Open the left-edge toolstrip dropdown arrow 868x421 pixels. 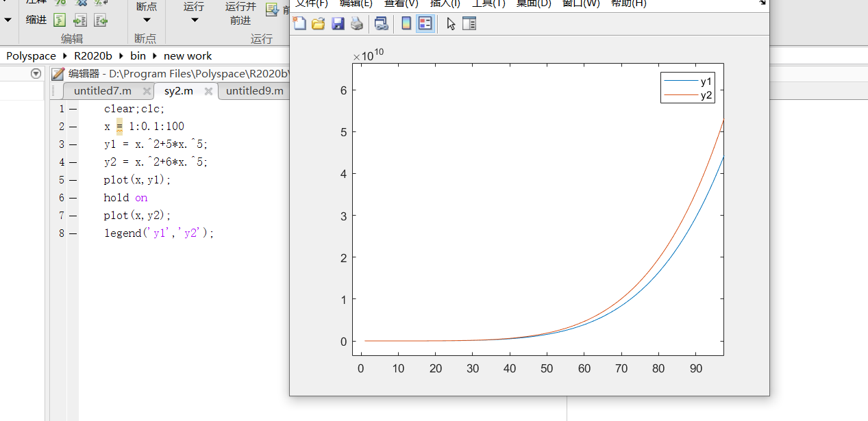8,20
